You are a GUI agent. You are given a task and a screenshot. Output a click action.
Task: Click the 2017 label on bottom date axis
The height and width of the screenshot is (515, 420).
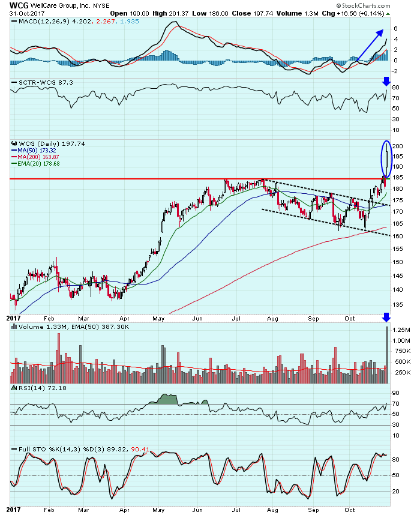(13, 510)
